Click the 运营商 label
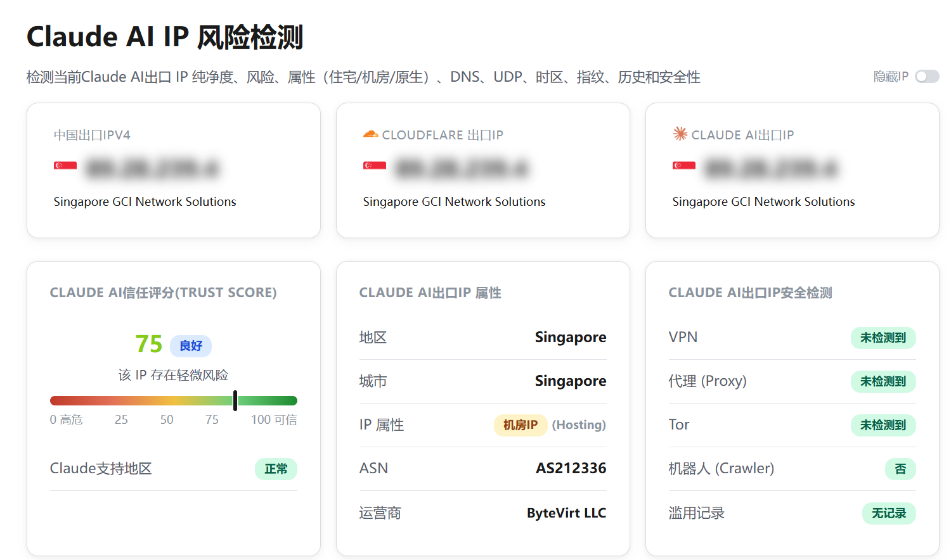951x560 pixels. coord(380,513)
